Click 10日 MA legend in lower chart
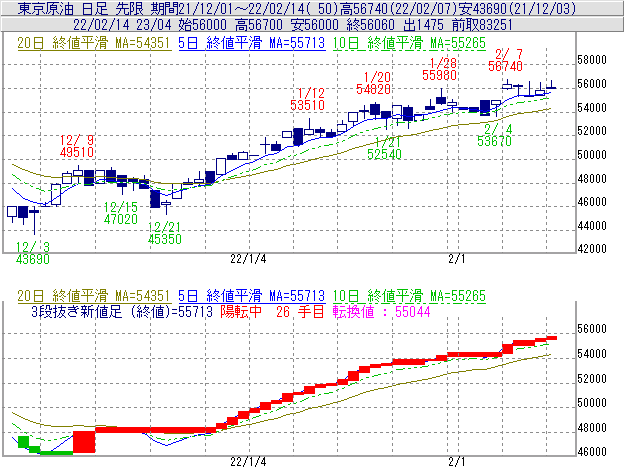This screenshot has width=624, height=475. tap(416, 296)
